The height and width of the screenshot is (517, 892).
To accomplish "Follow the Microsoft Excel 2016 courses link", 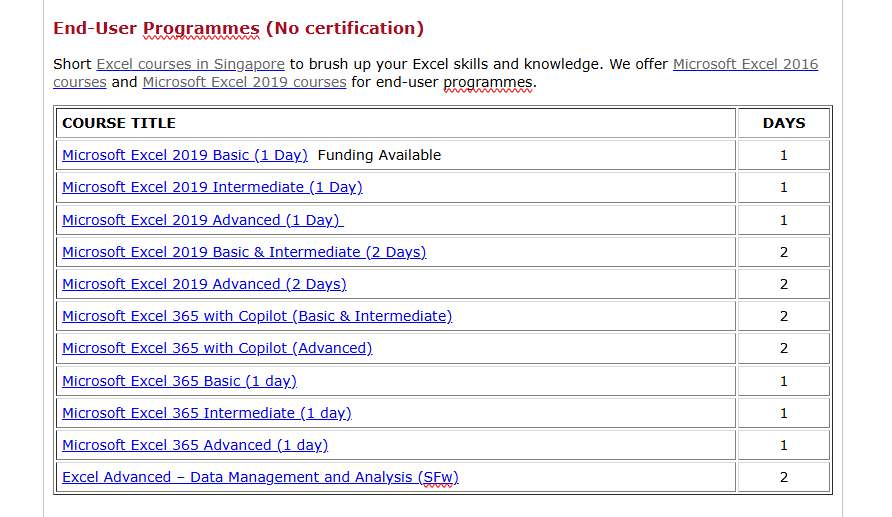I will 745,64.
